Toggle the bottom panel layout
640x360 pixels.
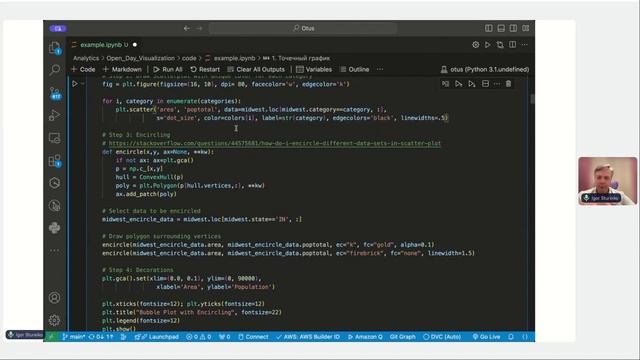pyautogui.click(x=501, y=28)
